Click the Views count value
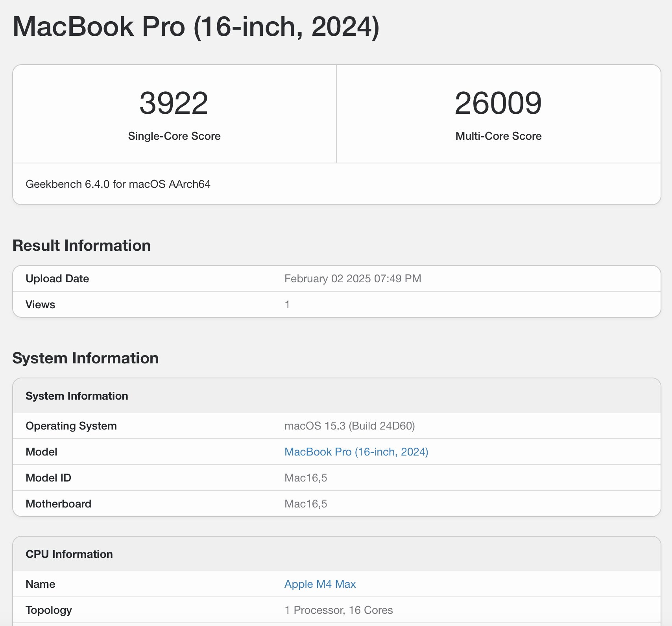This screenshot has width=672, height=626. 287,304
